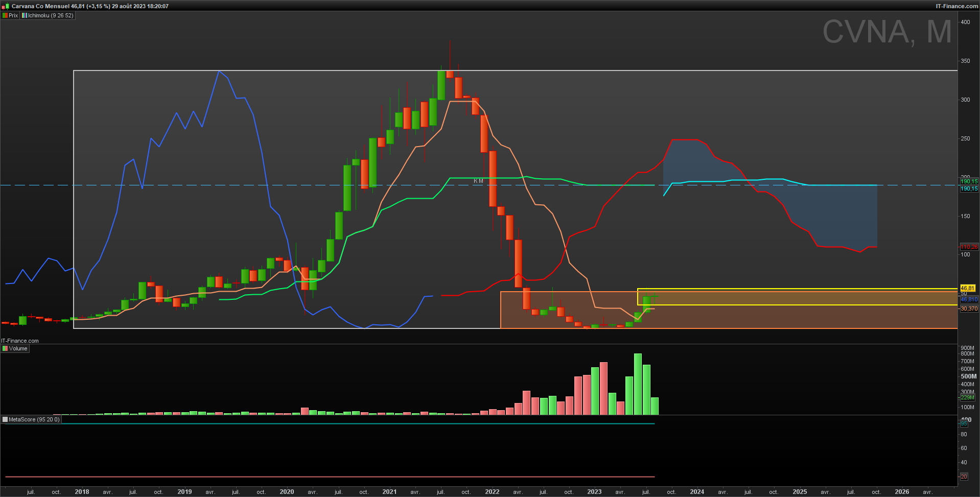The height and width of the screenshot is (497, 980).
Task: Click the 2023 year label on time axis
Action: [594, 492]
